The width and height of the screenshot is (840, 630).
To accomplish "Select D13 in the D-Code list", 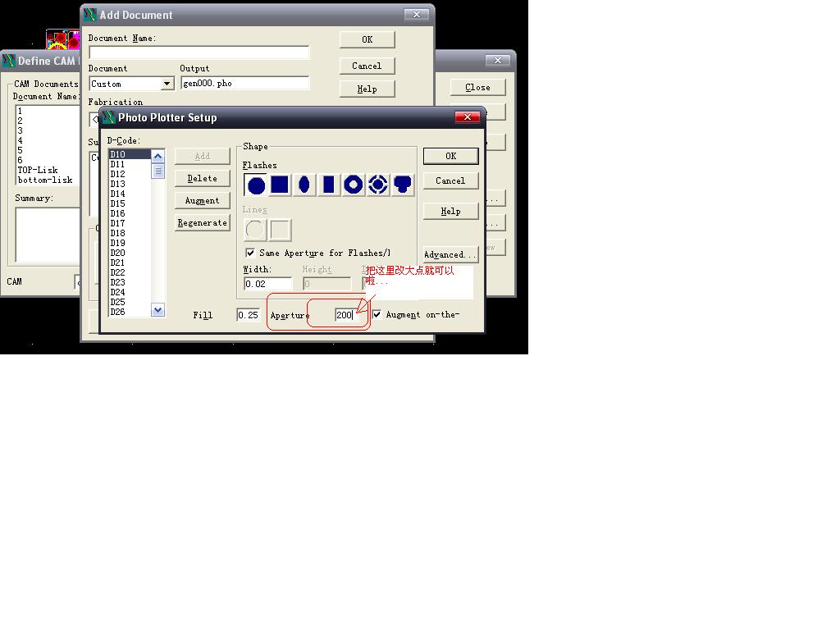I will click(130, 184).
